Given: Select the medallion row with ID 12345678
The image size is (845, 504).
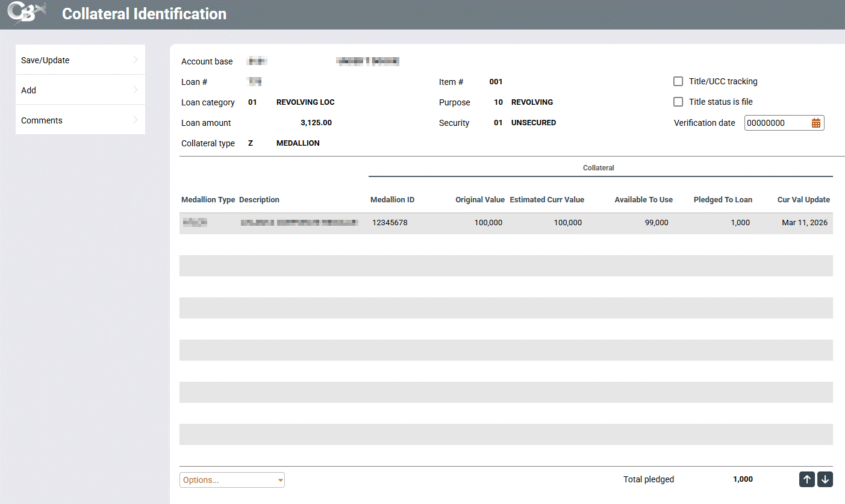Looking at the screenshot, I should coord(390,223).
